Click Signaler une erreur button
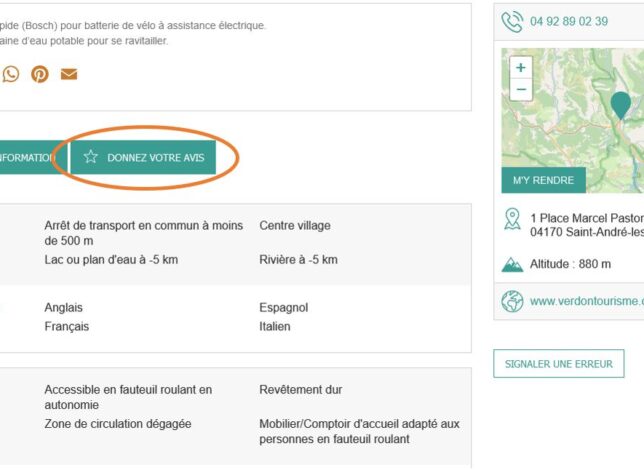The image size is (644, 470). pyautogui.click(x=558, y=363)
